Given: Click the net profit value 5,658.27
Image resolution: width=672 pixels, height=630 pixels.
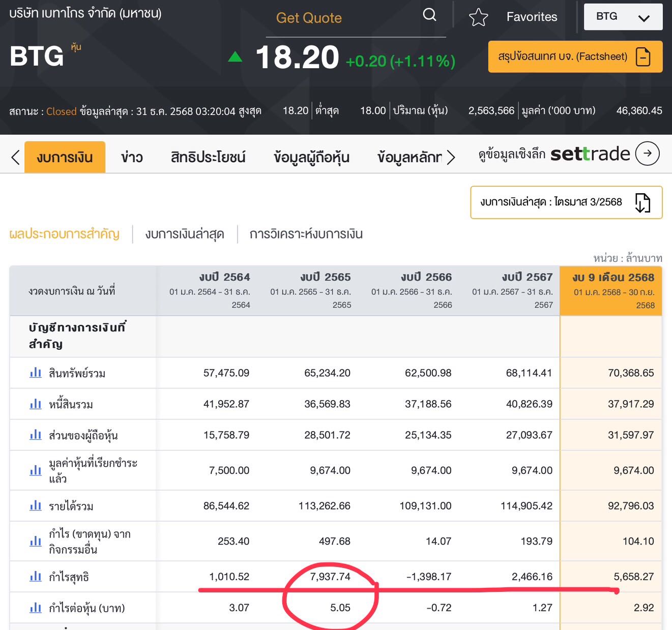Looking at the screenshot, I should tap(634, 577).
